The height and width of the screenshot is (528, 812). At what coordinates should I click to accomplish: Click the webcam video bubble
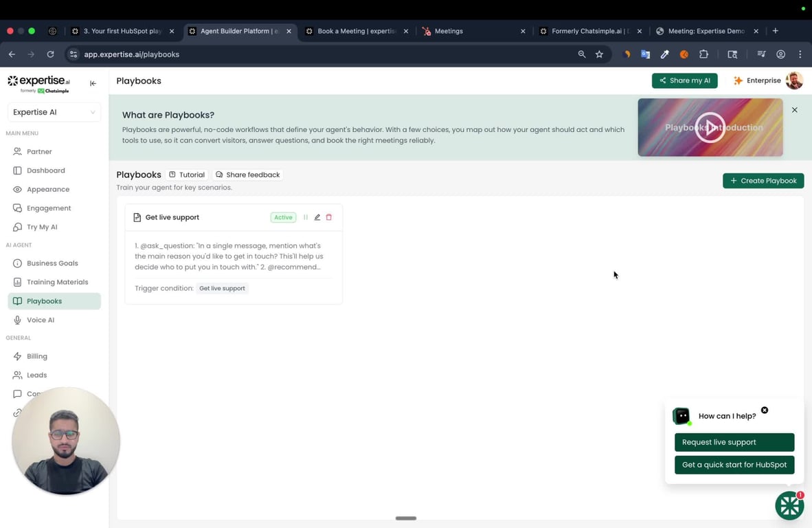point(66,441)
